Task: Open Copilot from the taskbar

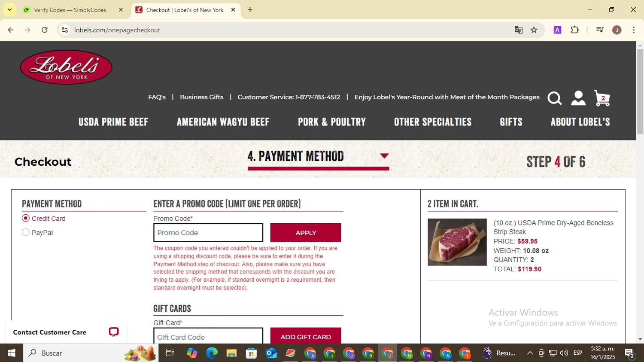Action: 192,353
